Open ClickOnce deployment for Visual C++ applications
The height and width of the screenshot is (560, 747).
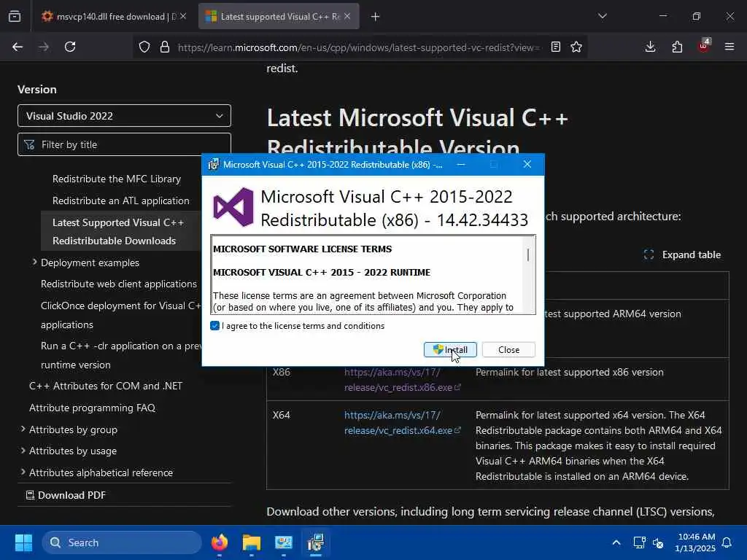121,315
